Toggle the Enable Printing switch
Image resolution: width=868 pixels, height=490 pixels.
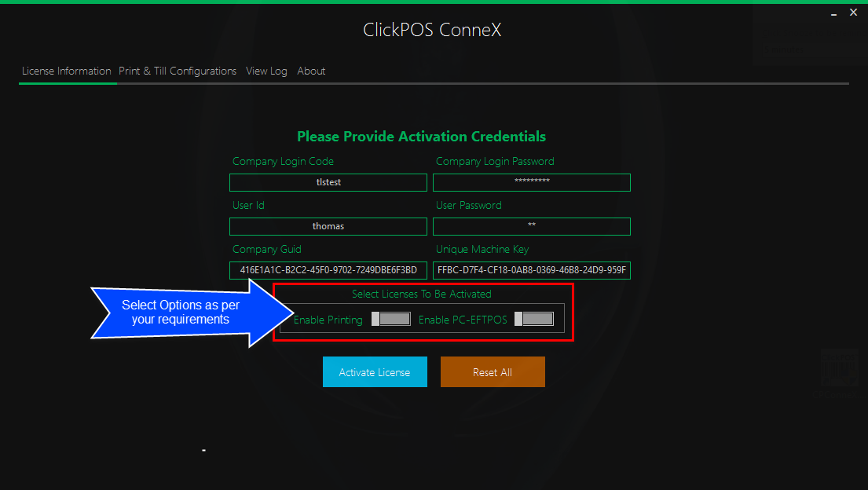click(x=391, y=319)
